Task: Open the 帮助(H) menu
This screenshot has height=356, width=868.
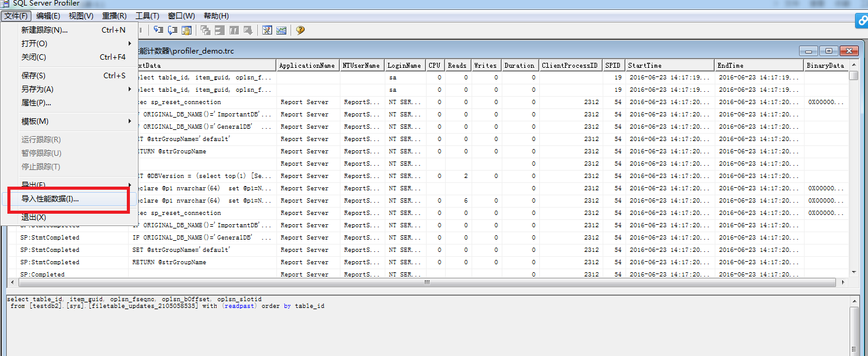Action: coord(215,16)
